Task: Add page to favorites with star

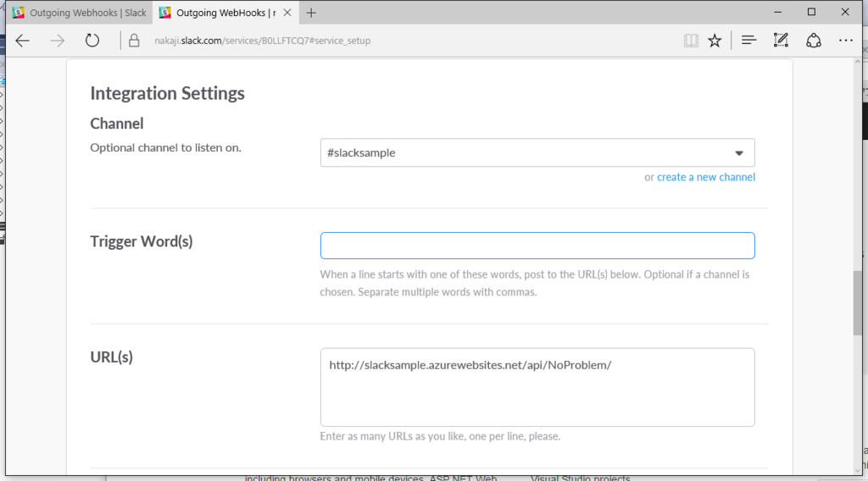Action: [x=715, y=41]
